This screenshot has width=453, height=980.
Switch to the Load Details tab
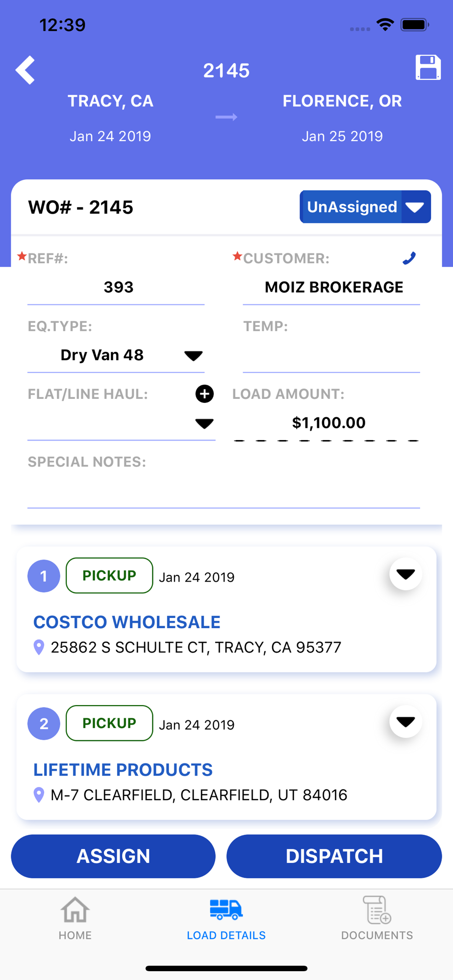click(226, 917)
